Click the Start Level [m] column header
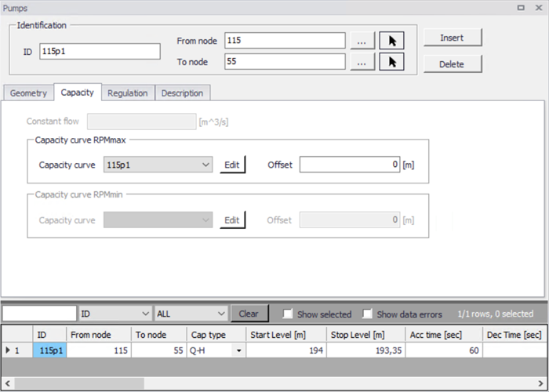549x392 pixels. coord(286,335)
